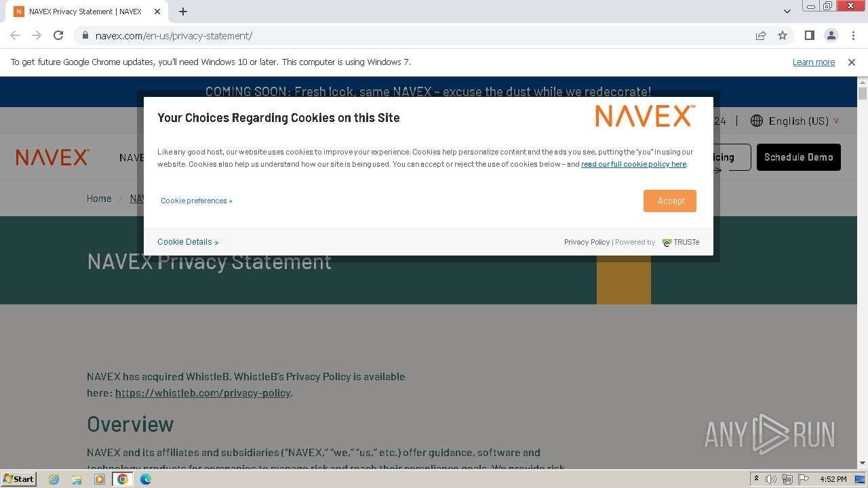Open the Chrome three-dot menu
Screen dimensions: 868x488
852,36
